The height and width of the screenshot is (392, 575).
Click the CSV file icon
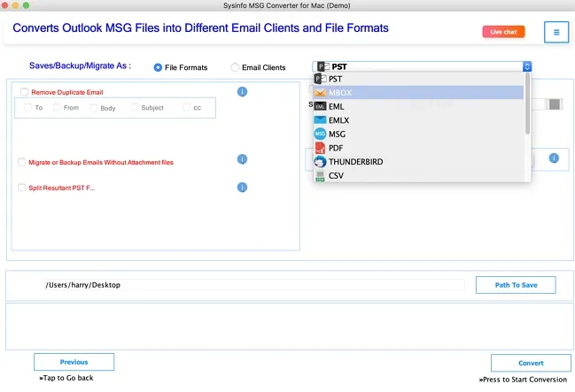[x=320, y=176]
